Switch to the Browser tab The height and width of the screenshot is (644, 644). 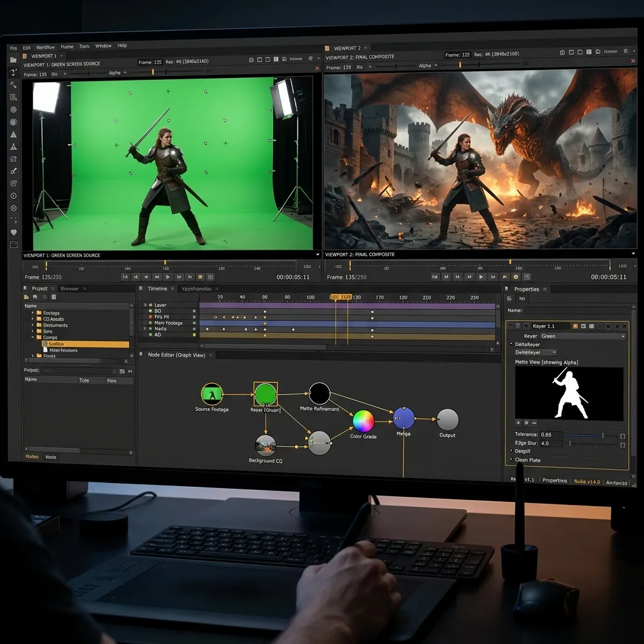coord(70,289)
